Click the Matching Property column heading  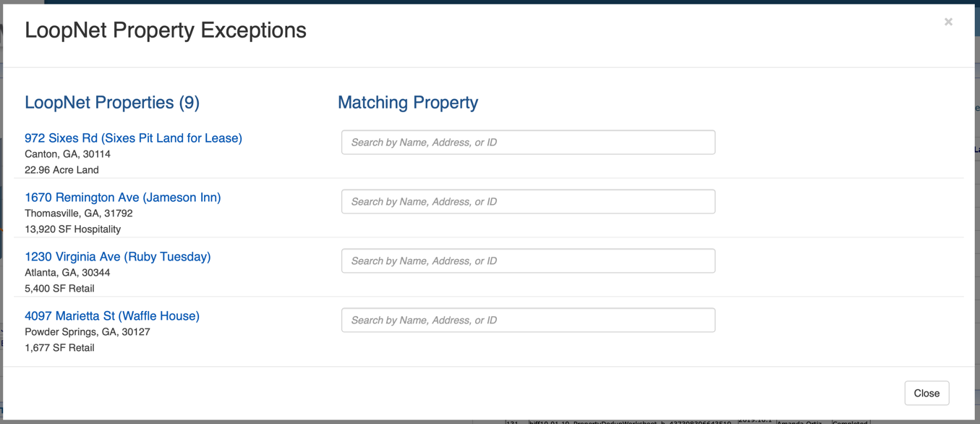point(408,103)
